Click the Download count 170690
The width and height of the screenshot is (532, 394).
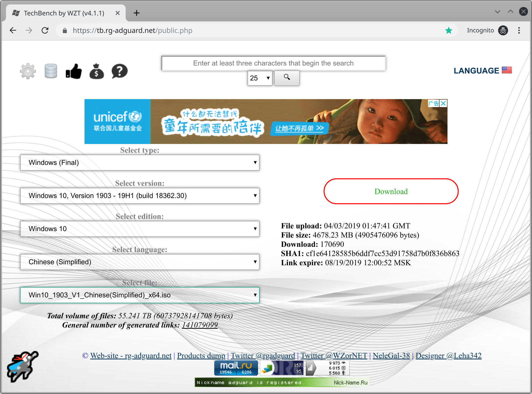click(x=332, y=244)
